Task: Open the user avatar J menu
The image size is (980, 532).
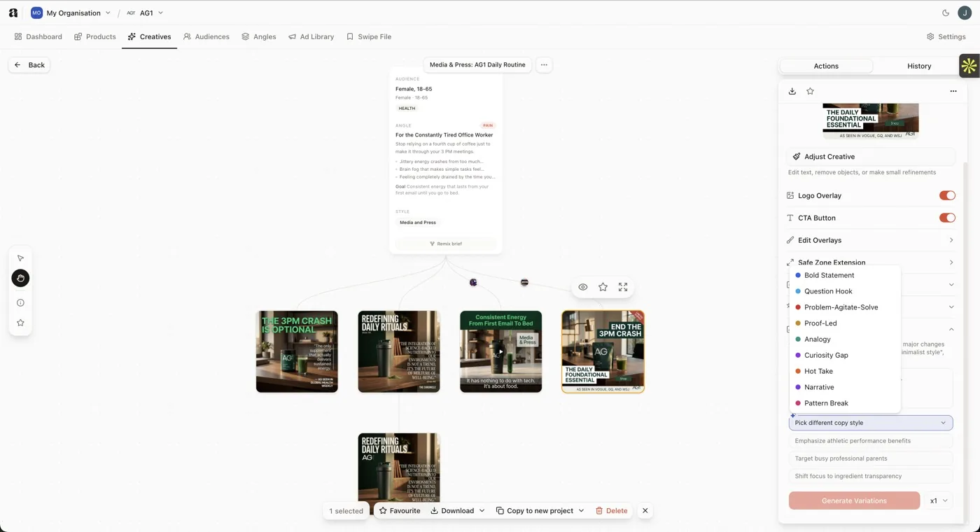Action: tap(965, 13)
